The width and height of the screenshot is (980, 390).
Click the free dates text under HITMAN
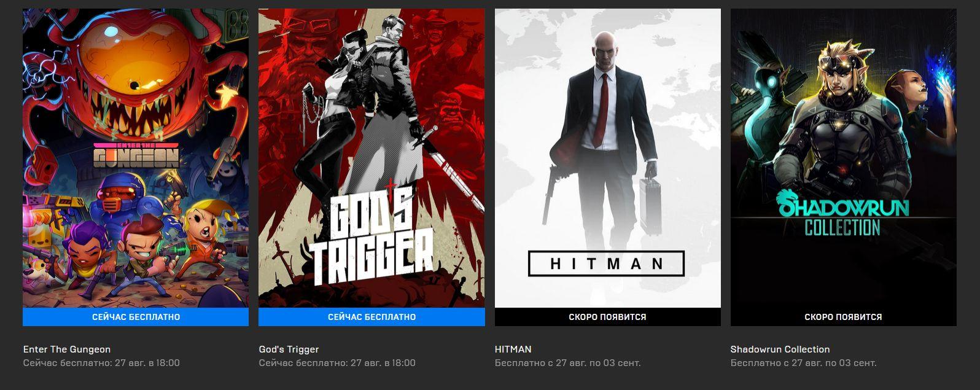click(567, 362)
